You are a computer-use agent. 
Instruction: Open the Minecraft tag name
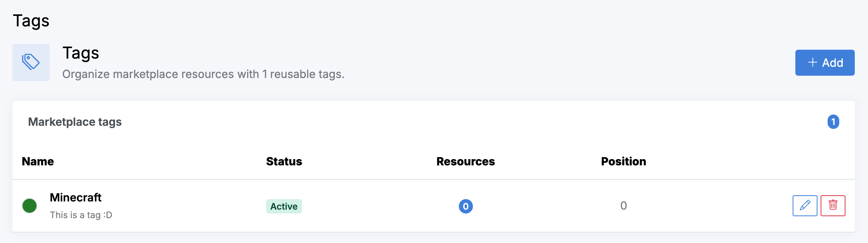pyautogui.click(x=76, y=197)
